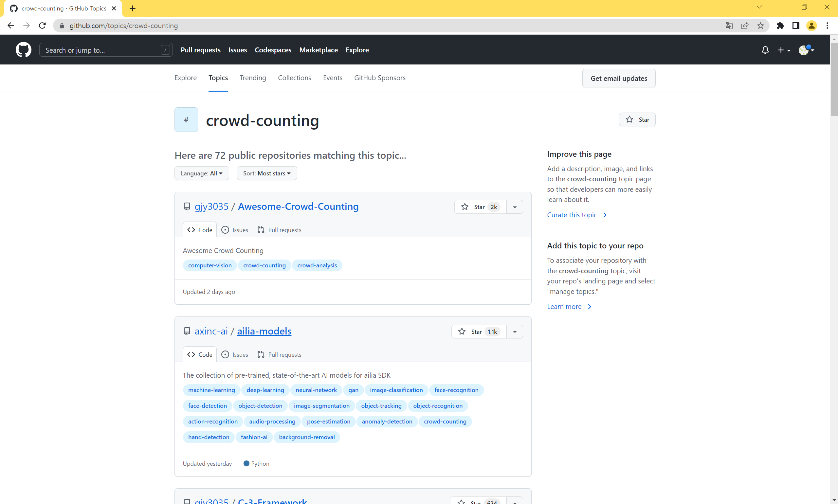Open Pull requests in top navigation
The width and height of the screenshot is (838, 504).
[x=200, y=50]
